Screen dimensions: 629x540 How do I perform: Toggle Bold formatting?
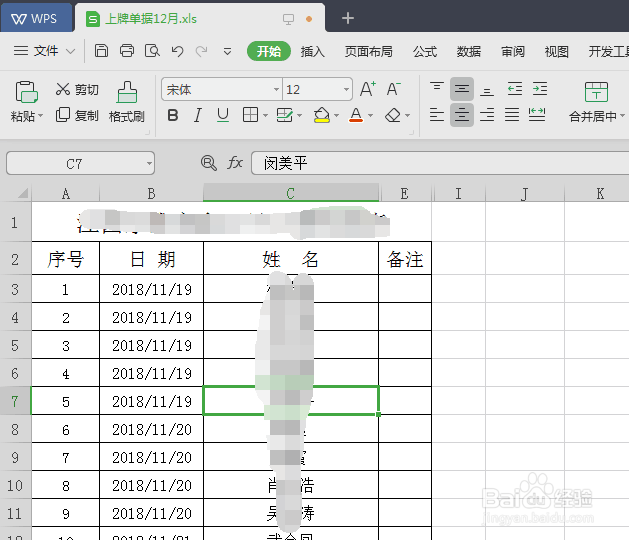[173, 116]
